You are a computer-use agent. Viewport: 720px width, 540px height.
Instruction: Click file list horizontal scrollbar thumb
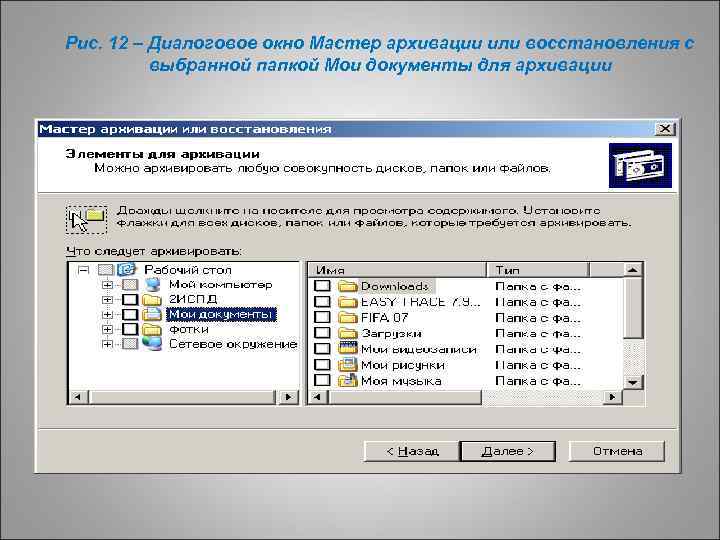click(405, 397)
